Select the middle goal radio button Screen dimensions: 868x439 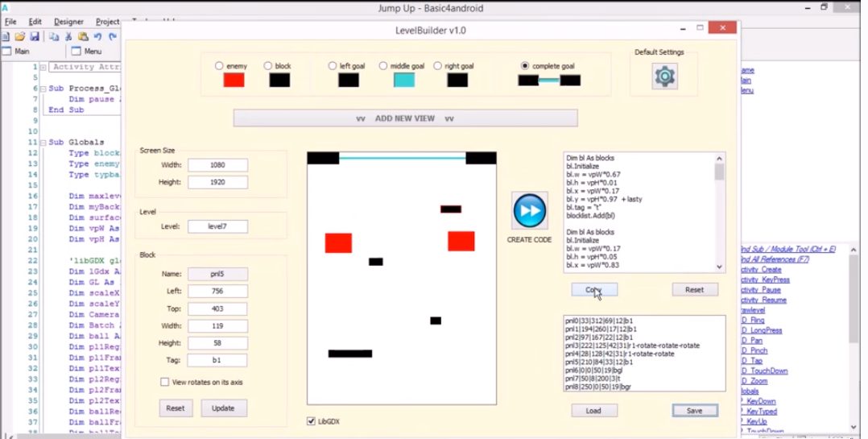tap(383, 66)
